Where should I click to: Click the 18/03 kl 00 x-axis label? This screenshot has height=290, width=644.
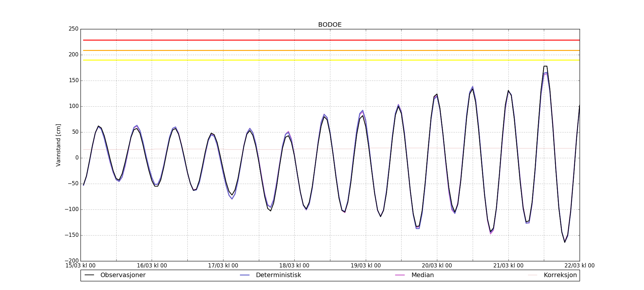click(x=294, y=266)
